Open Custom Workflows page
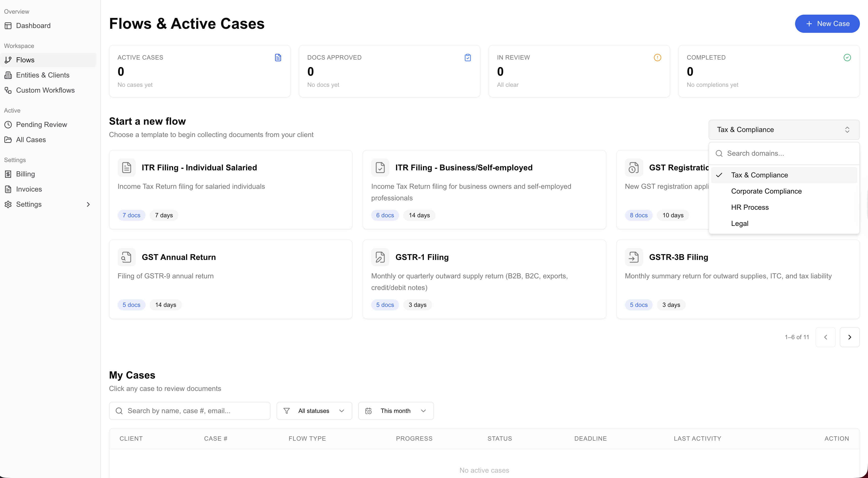868x478 pixels. pyautogui.click(x=48, y=90)
